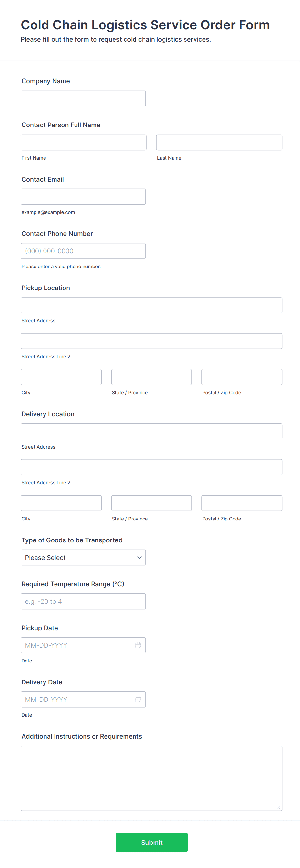300x868 pixels.
Task: Click Pickup Location Postal / Zip Code
Action: [241, 377]
